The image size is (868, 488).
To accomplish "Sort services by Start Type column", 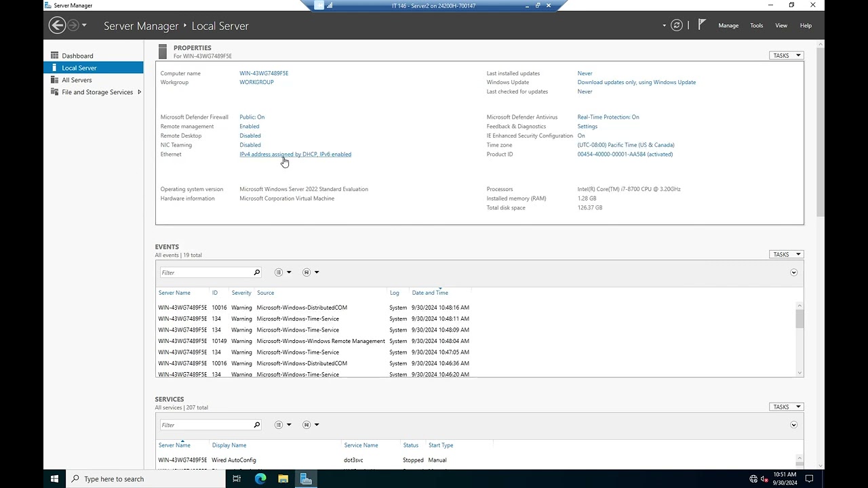I will [x=441, y=445].
